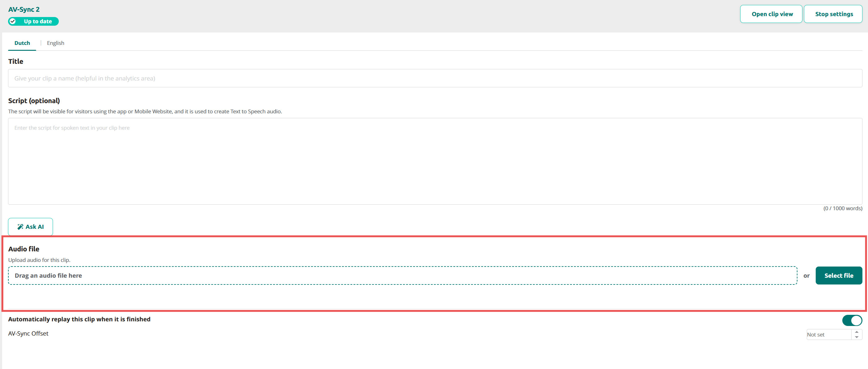The width and height of the screenshot is (868, 369).
Task: Click the 'Drag an audio file here' dropzone
Action: pos(402,276)
